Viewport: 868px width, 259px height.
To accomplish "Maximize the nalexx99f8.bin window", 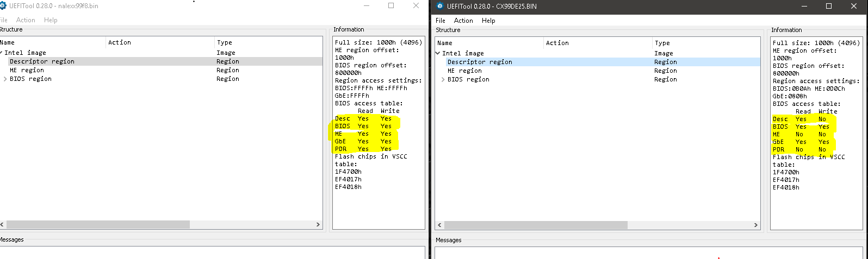I will point(391,6).
